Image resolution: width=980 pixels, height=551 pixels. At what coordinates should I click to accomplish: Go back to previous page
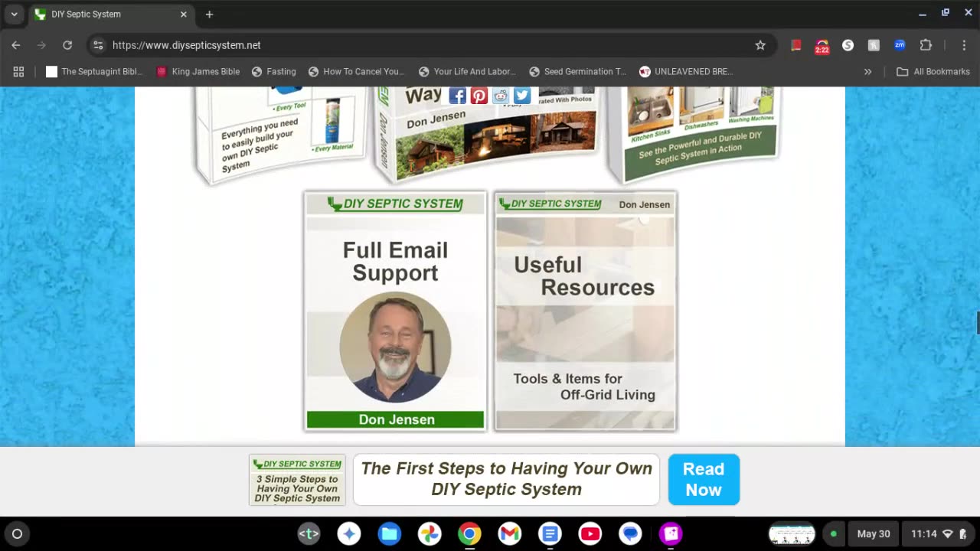(x=16, y=45)
